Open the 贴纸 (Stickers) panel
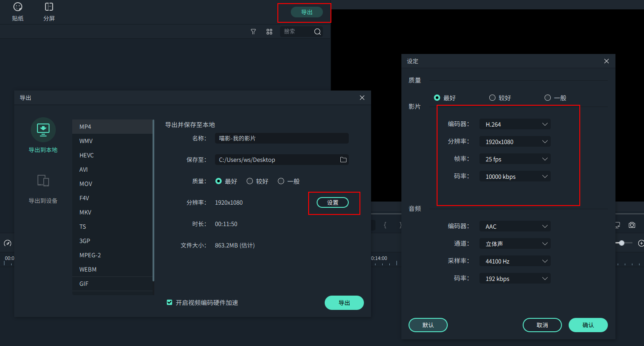The width and height of the screenshot is (644, 346). (x=17, y=12)
